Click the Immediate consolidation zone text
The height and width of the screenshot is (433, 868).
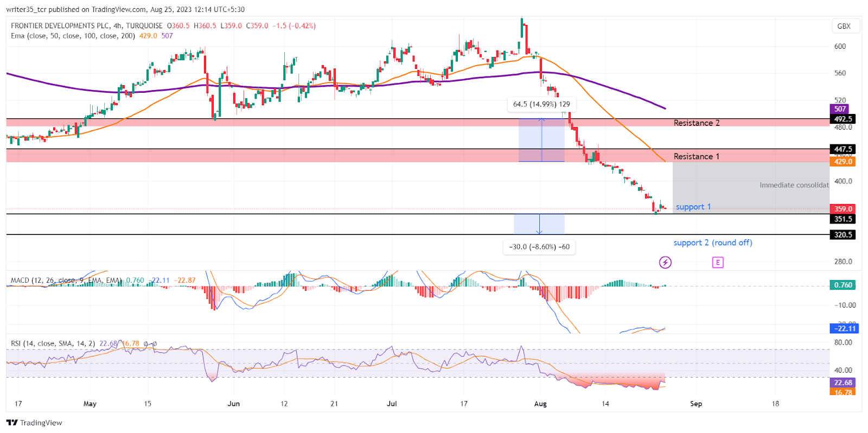(794, 185)
